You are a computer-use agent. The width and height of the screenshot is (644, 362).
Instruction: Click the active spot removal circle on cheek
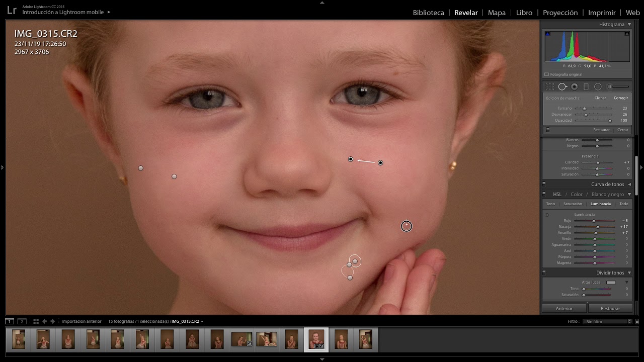point(407,226)
